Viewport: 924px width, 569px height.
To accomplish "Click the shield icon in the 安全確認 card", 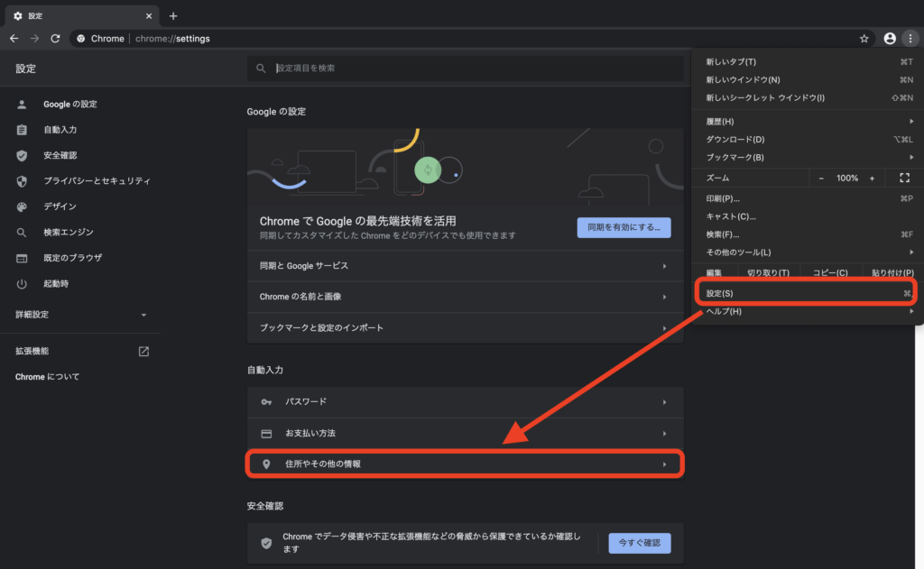I will click(x=266, y=543).
